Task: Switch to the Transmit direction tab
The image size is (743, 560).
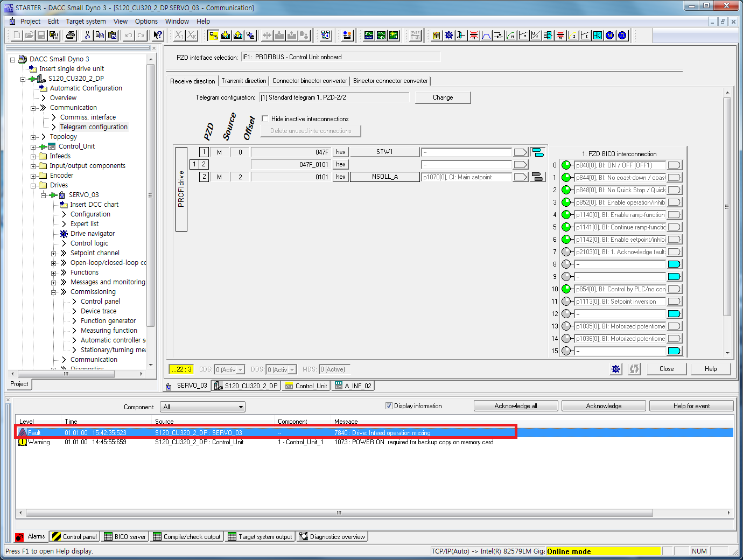Action: click(244, 81)
